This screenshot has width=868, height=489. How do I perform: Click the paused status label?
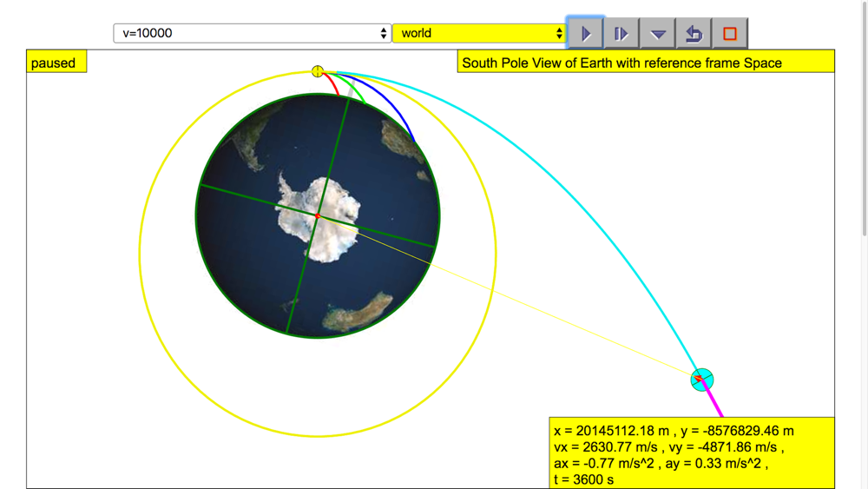(x=56, y=62)
